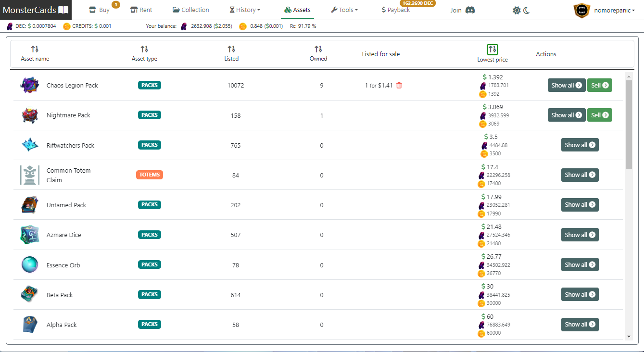The image size is (644, 352).
Task: Click the MonsterCards logo
Action: pyautogui.click(x=36, y=10)
